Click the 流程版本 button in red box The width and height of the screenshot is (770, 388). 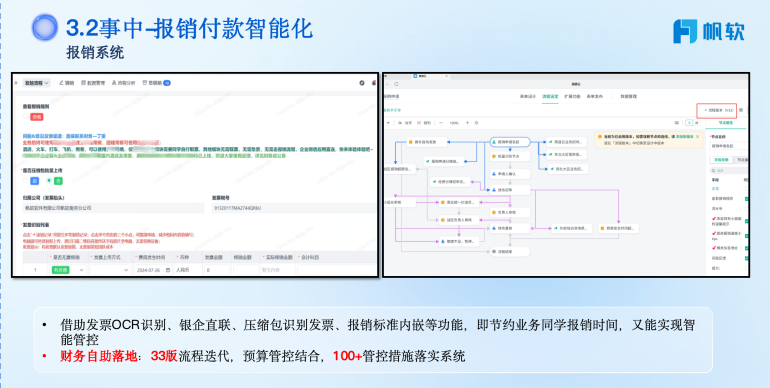click(717, 111)
